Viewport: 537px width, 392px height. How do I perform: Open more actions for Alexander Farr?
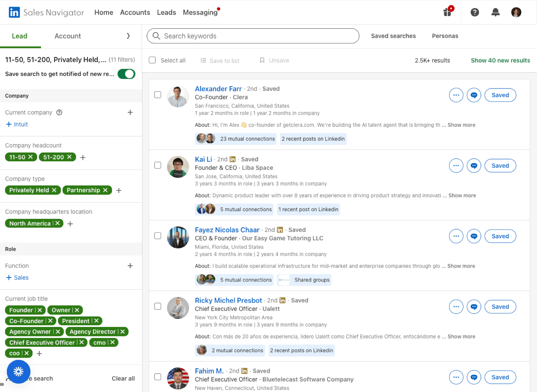pos(456,95)
